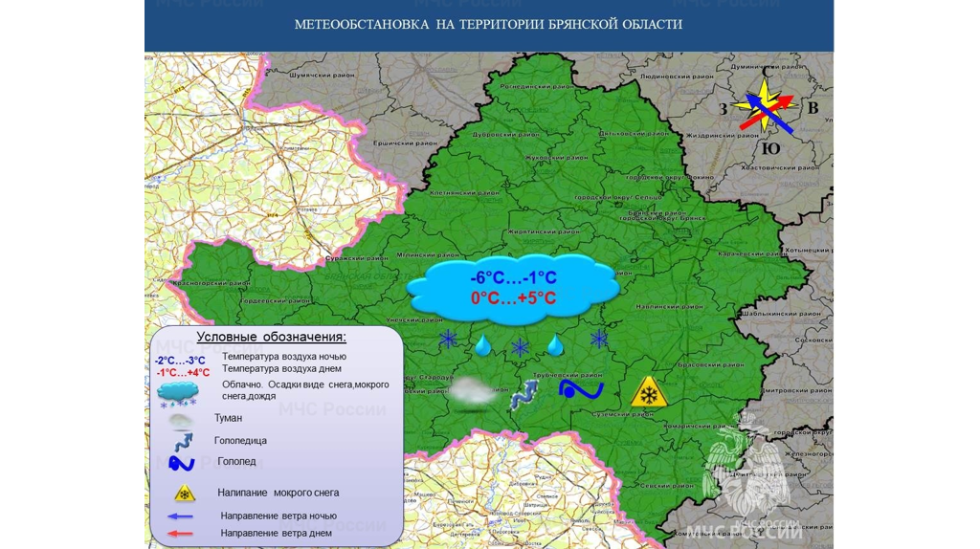Select the zigzag arrow гололедица icon on map
980x549 pixels.
click(523, 395)
